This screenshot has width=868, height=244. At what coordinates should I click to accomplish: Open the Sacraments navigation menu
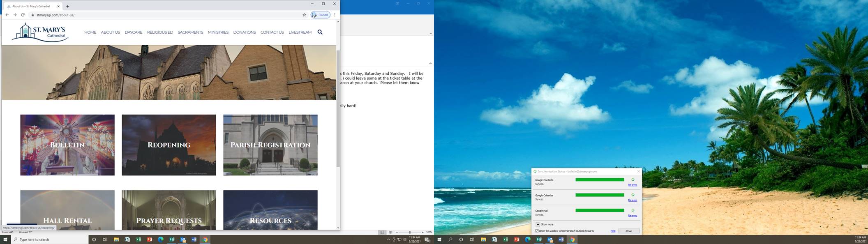[x=190, y=32]
